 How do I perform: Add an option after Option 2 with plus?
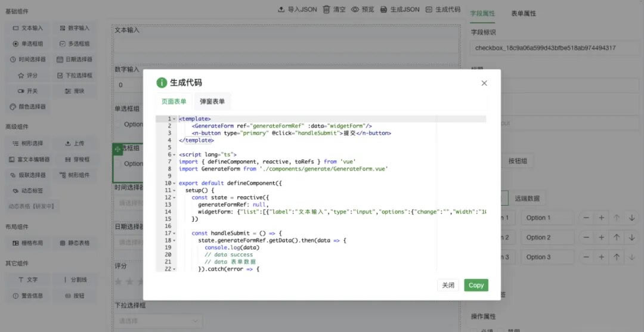click(x=601, y=238)
